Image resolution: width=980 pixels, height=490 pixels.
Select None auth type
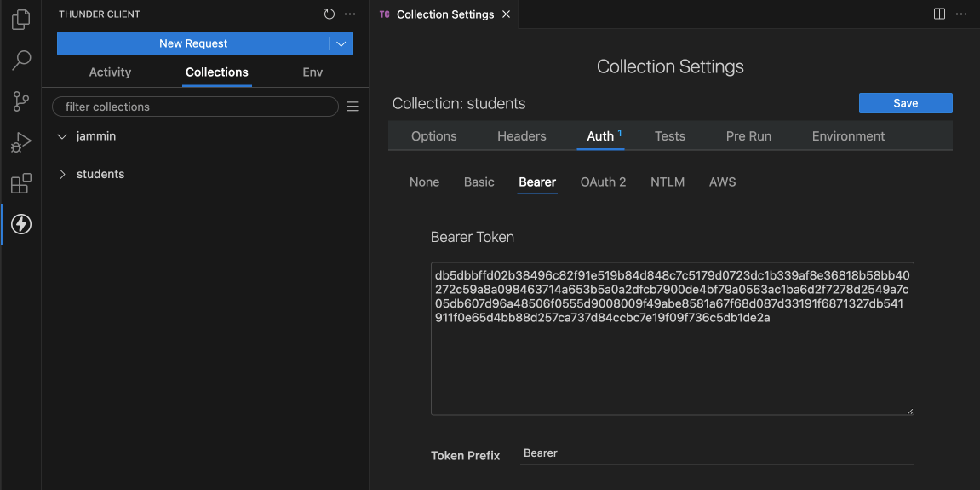click(424, 182)
